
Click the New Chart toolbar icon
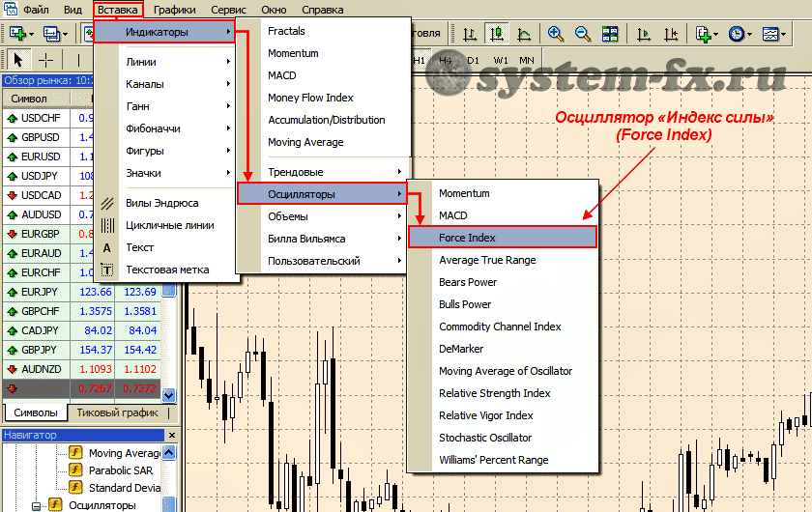pyautogui.click(x=18, y=34)
